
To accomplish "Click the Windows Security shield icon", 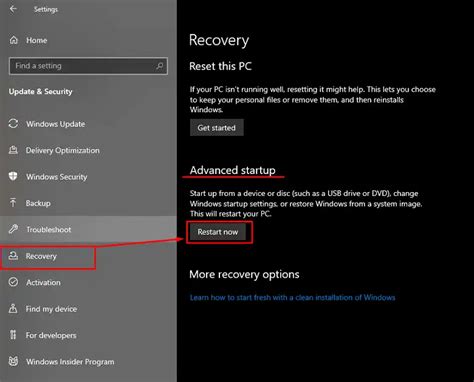I will [13, 176].
